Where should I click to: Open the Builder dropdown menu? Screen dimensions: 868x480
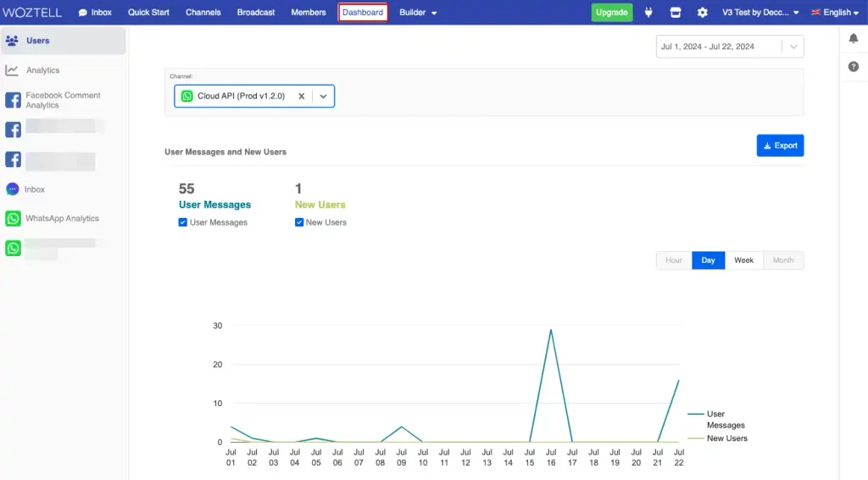pyautogui.click(x=418, y=12)
